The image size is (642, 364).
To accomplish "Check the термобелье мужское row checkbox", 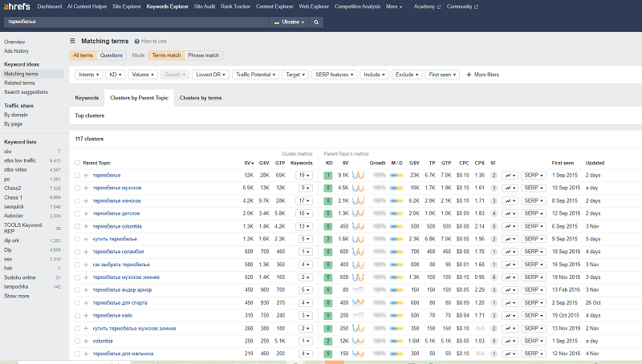I will 77,188.
